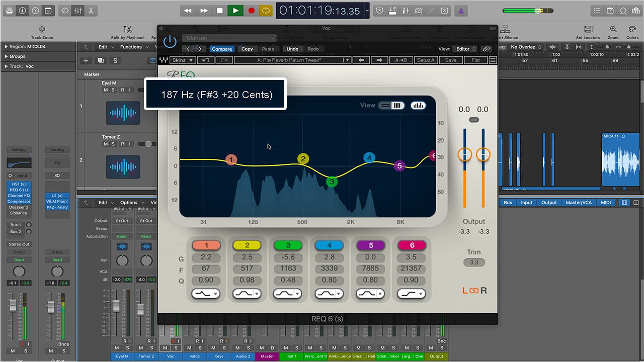The image size is (644, 362).
Task: Disable EQ band 5 in the REQ plugin
Action: (x=370, y=245)
